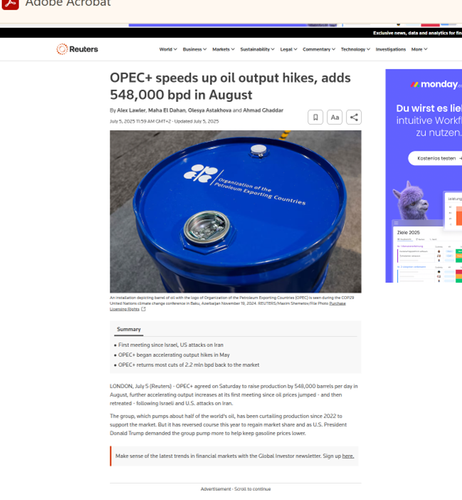This screenshot has width=462, height=500.
Task: Click the Reuters logo
Action: point(77,49)
